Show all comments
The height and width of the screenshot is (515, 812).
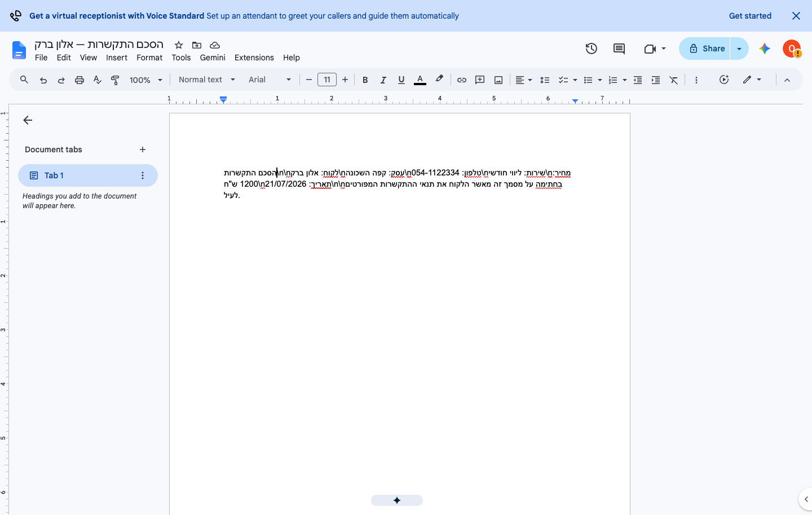(x=619, y=49)
